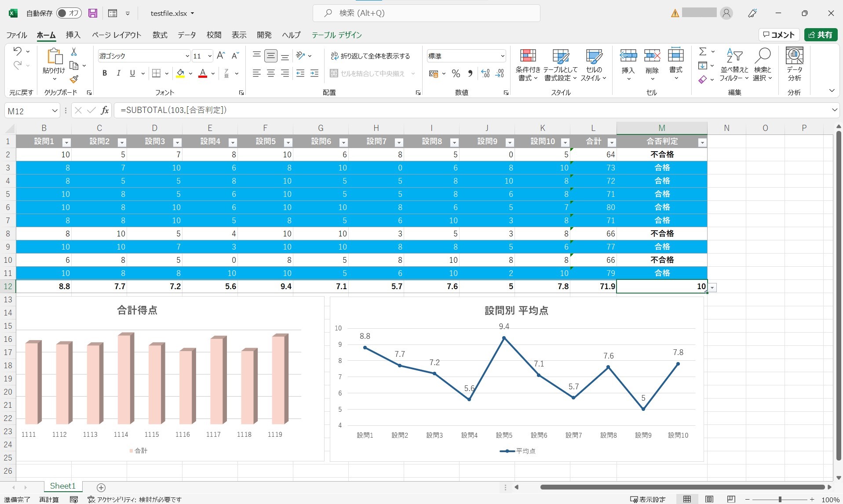This screenshot has width=843, height=504.
Task: Click the Format Painter brush icon
Action: (74, 79)
